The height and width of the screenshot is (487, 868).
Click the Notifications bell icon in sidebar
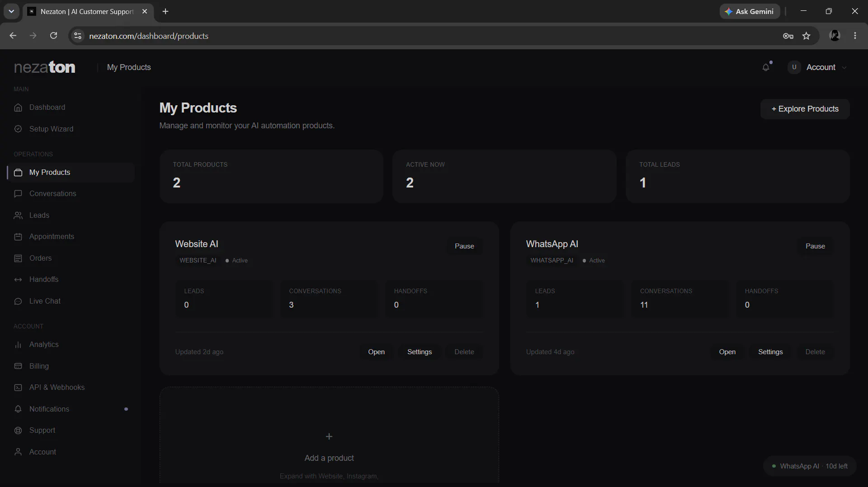pyautogui.click(x=18, y=409)
